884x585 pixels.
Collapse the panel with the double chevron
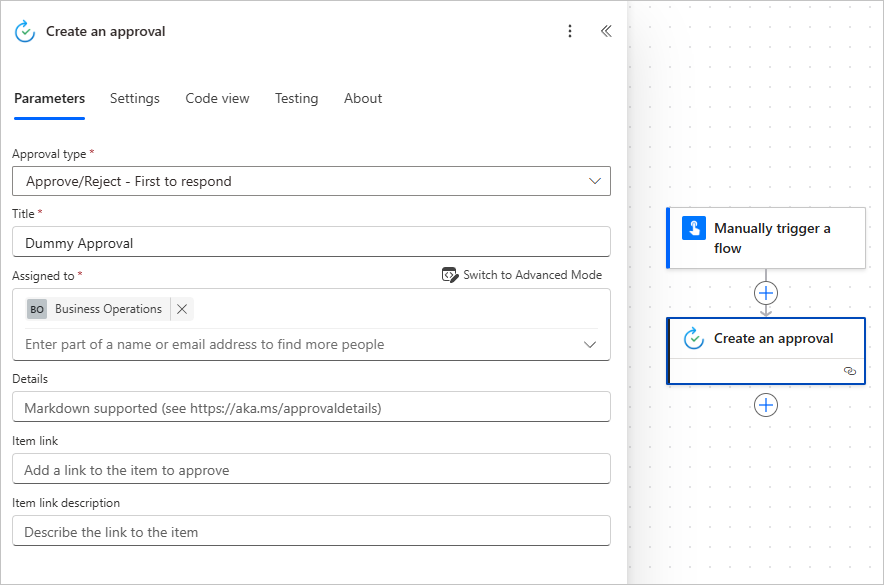[606, 31]
